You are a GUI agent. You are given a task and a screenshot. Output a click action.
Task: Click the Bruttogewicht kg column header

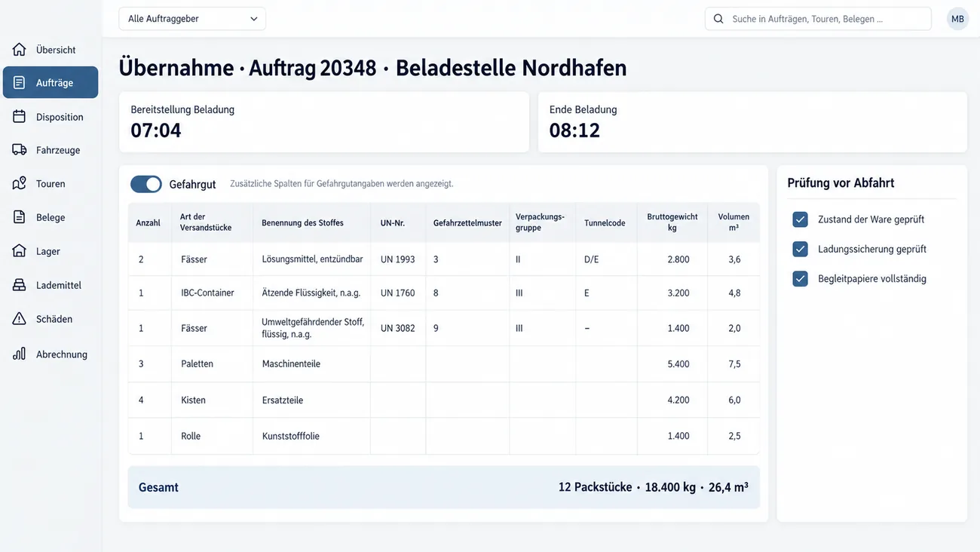672,222
